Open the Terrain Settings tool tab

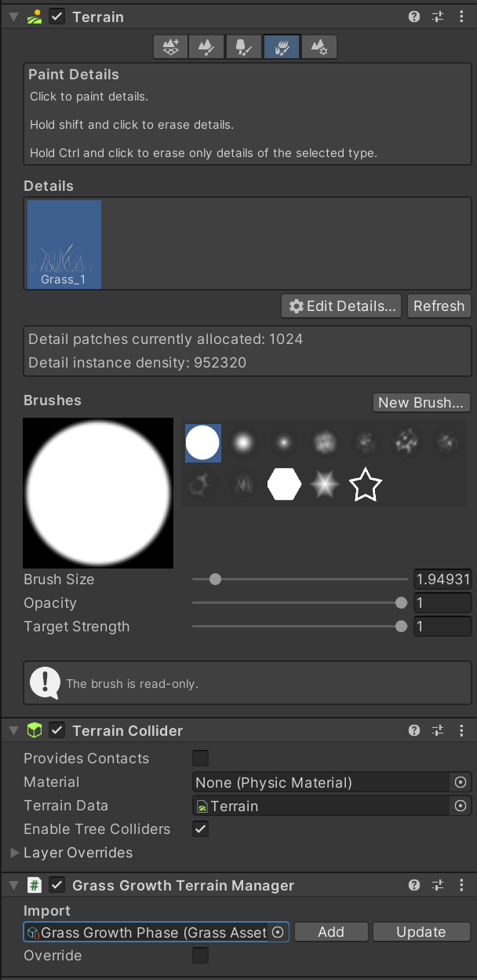[319, 47]
